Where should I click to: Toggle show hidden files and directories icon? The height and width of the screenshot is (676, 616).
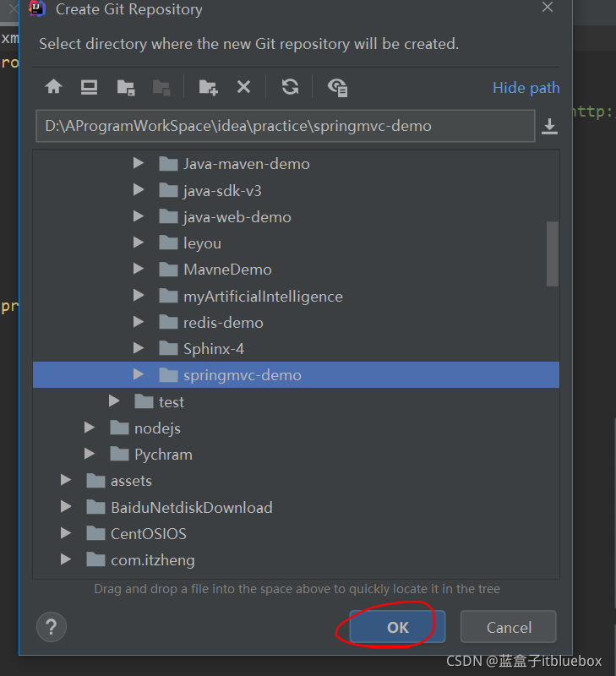click(x=337, y=88)
